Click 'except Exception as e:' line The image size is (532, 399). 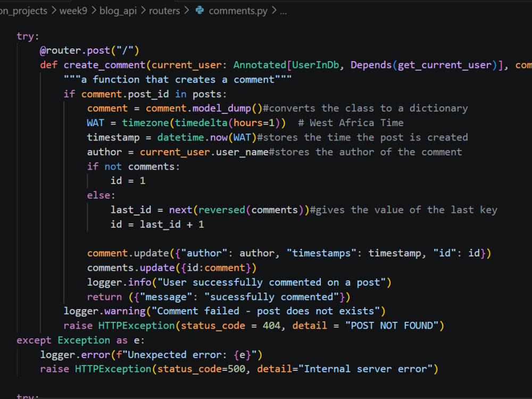click(81, 340)
